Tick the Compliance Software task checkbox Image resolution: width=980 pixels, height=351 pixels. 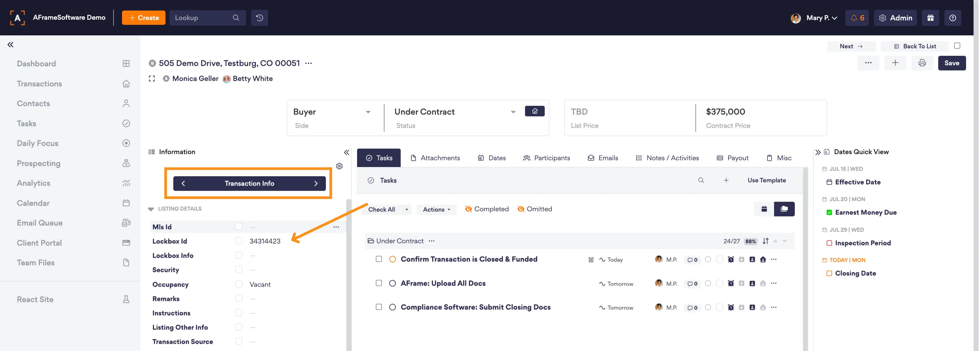(x=379, y=307)
